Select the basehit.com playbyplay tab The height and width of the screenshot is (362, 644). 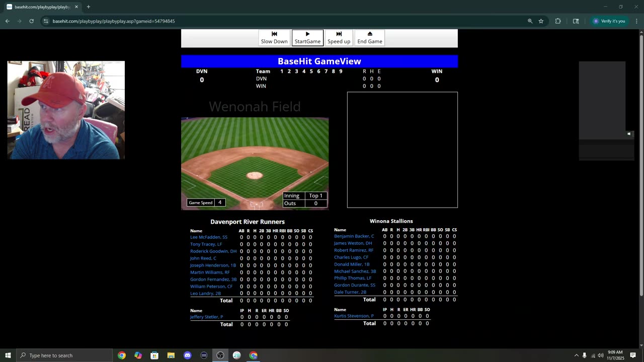click(42, 7)
